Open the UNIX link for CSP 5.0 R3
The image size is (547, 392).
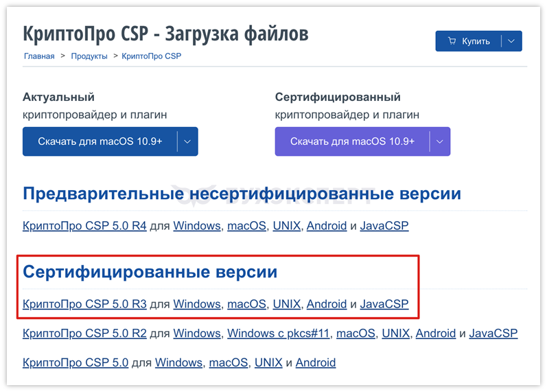click(x=286, y=304)
